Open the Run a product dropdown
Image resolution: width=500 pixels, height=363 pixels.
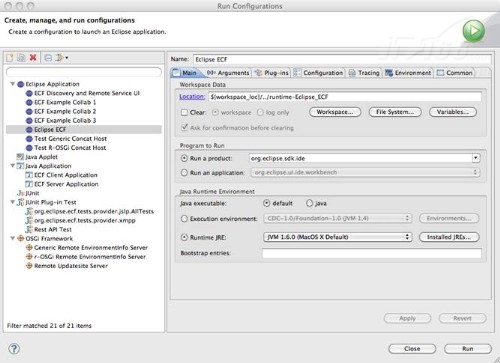click(476, 158)
